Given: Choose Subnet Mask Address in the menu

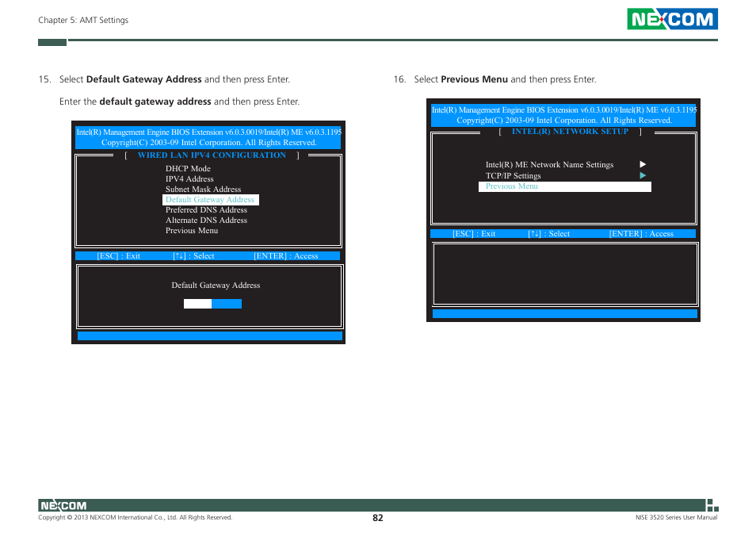Looking at the screenshot, I should [x=204, y=189].
